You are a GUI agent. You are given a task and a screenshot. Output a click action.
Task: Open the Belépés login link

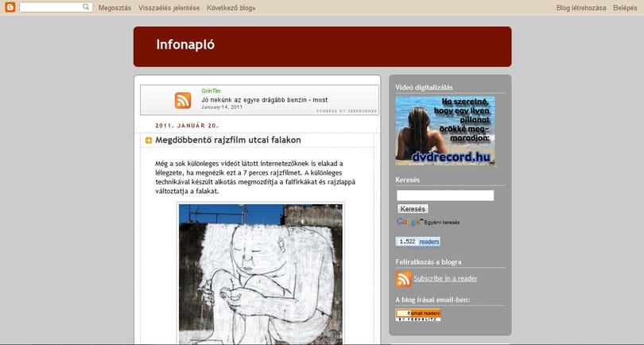625,8
